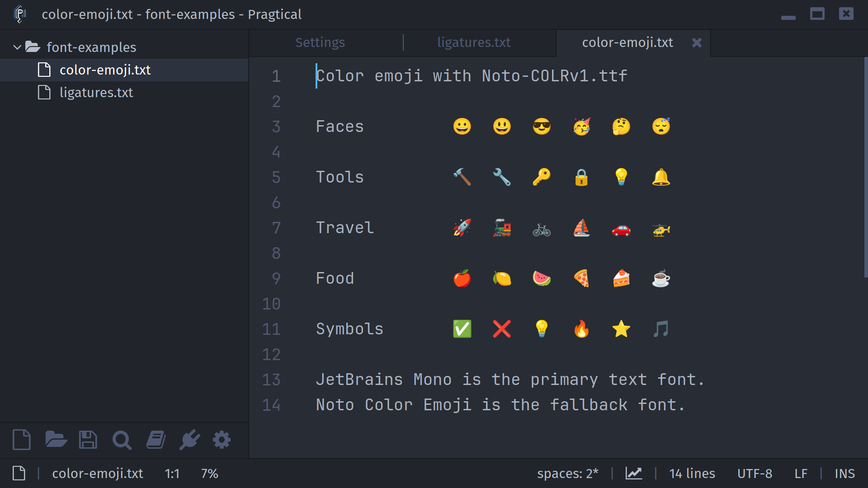Open settings with the gear icon
The image size is (868, 488).
click(222, 440)
